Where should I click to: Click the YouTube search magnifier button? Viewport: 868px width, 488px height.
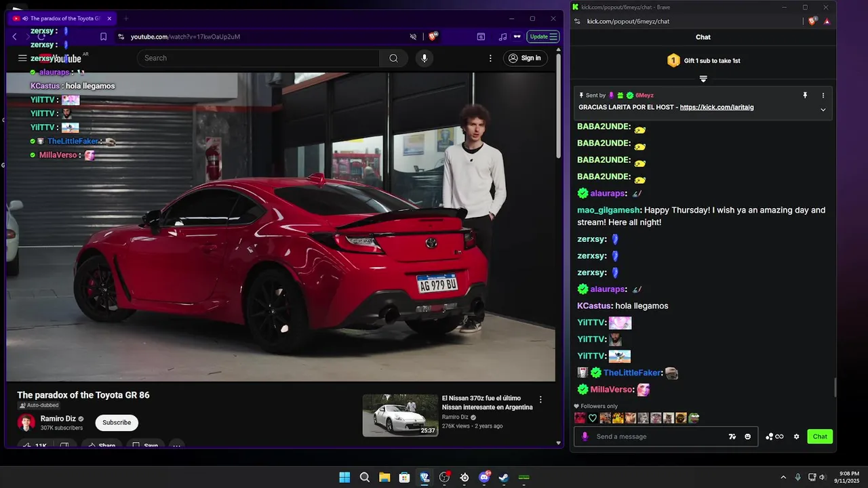click(393, 58)
